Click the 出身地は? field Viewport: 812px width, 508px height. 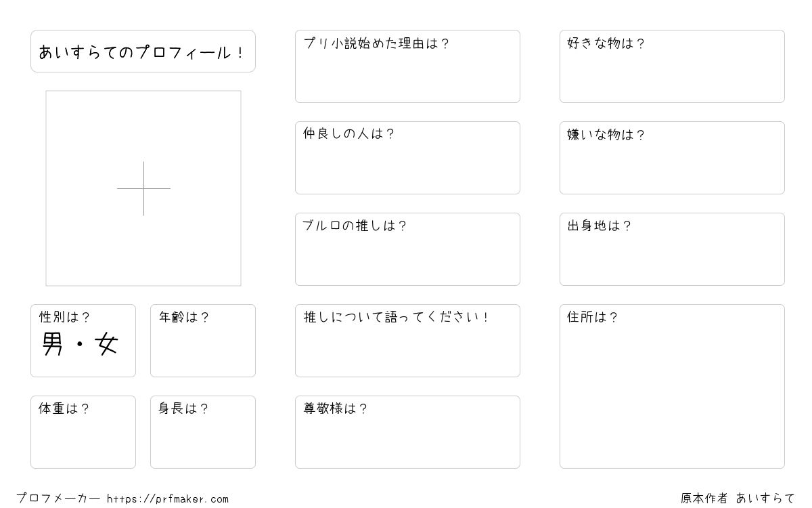(672, 249)
